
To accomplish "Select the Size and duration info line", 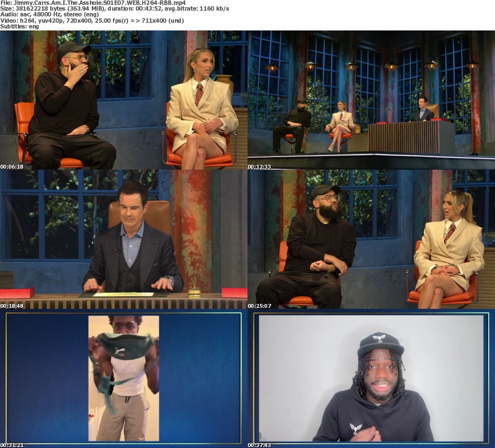I will point(115,9).
